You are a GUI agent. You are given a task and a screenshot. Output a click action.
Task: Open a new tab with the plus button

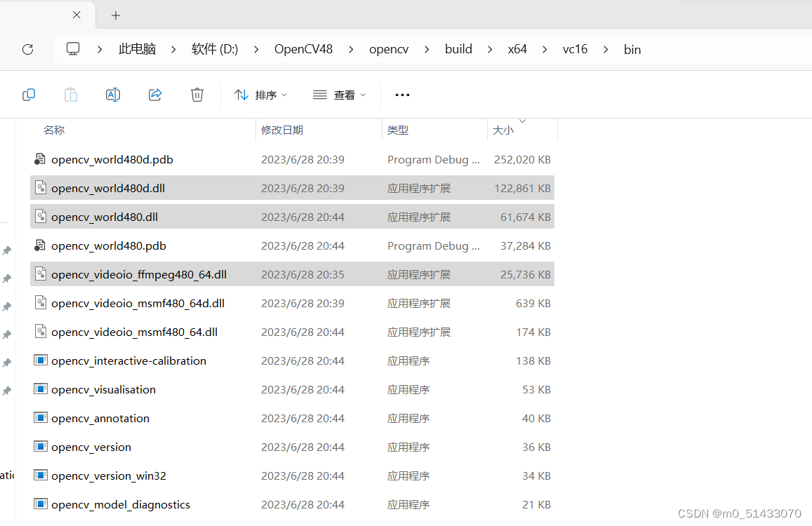(115, 15)
